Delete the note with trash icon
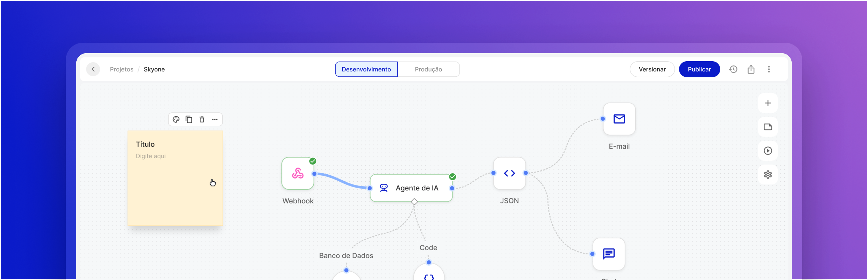 click(202, 120)
